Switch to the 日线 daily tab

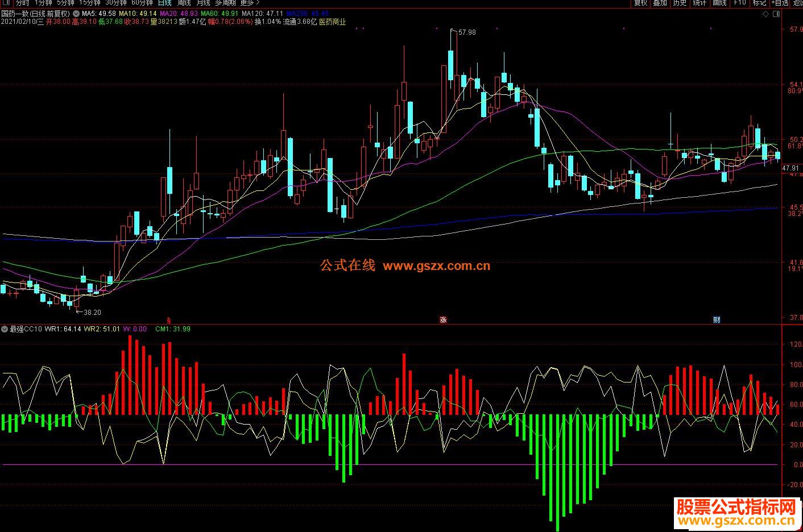click(164, 3)
